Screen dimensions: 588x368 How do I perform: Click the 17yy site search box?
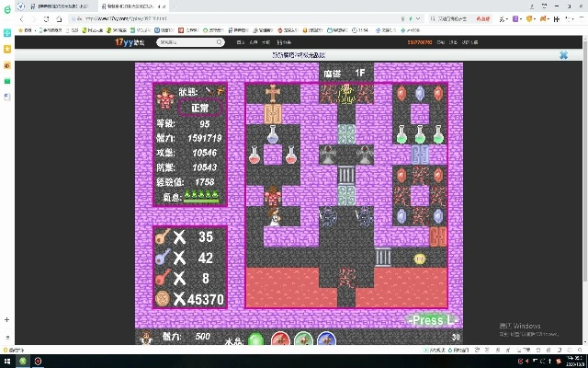point(190,41)
